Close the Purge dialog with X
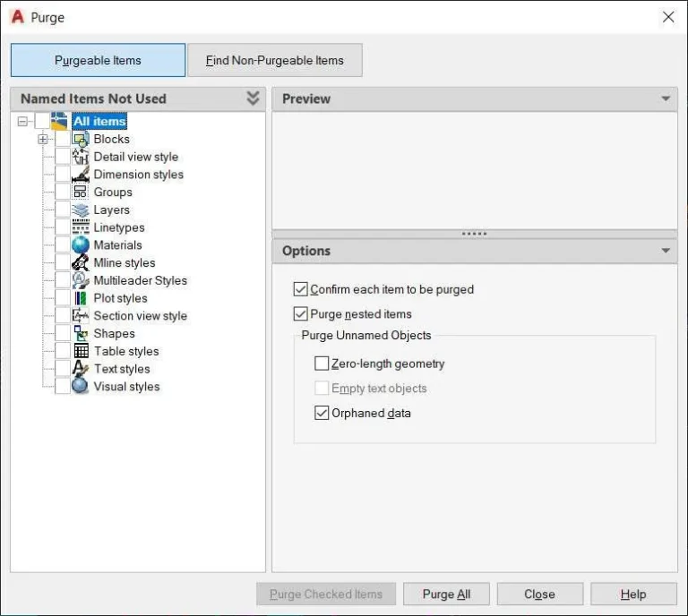 pyautogui.click(x=668, y=17)
